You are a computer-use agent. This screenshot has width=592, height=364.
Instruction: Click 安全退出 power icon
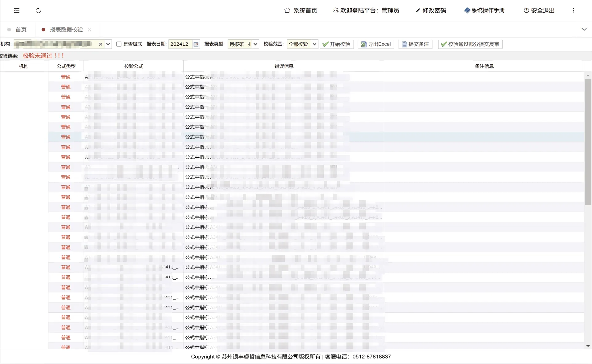[x=526, y=10]
